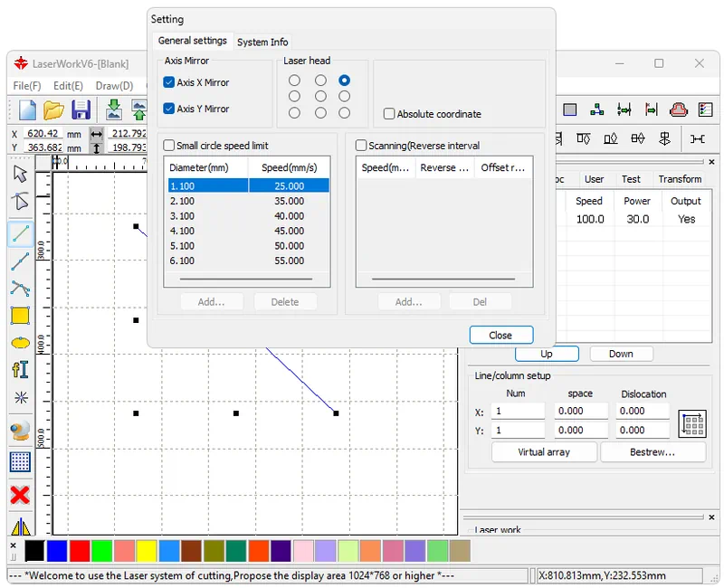Pick the yellow color swatch
724x588 pixels.
(147, 551)
